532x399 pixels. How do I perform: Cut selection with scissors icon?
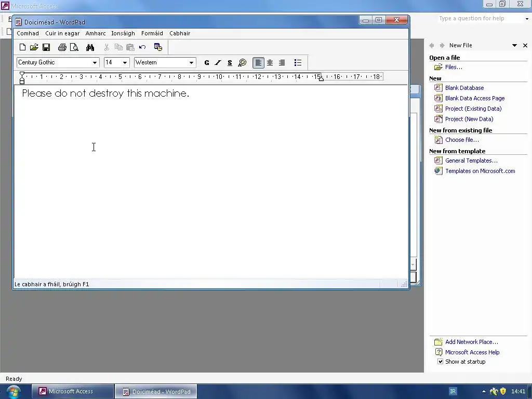(107, 47)
